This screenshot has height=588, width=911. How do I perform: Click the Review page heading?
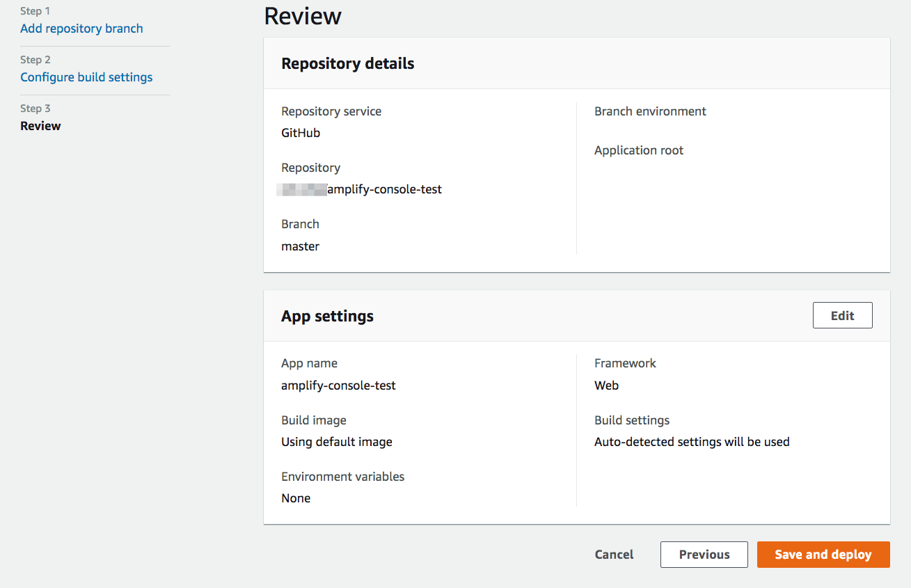point(302,16)
